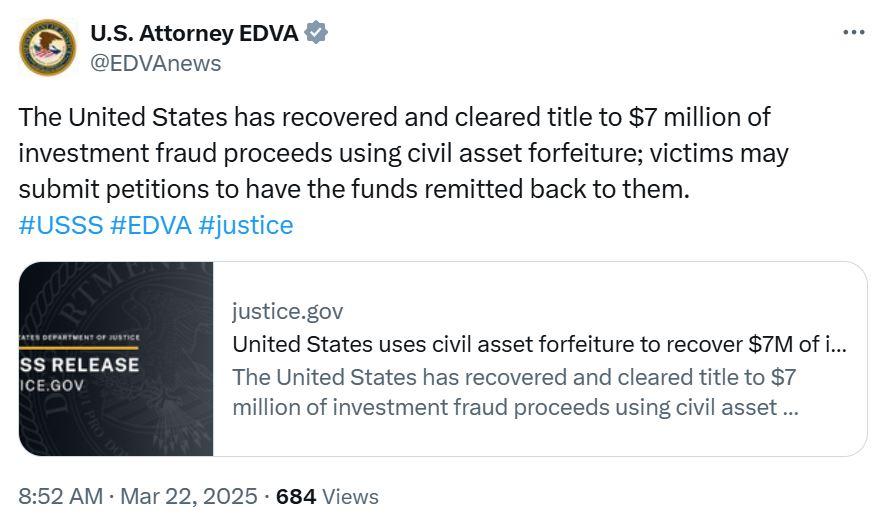Viewport: 878px width, 513px height.
Task: Click the justice.gov domain in the card
Action: tap(287, 311)
